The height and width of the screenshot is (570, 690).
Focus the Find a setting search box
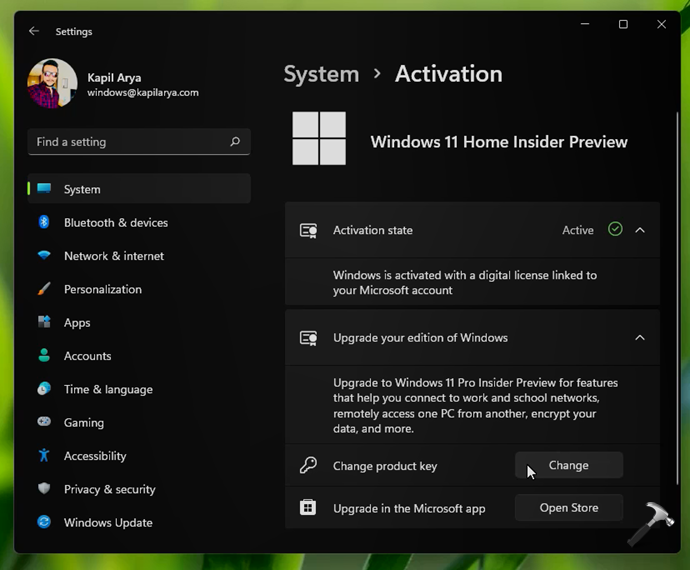pyautogui.click(x=128, y=142)
